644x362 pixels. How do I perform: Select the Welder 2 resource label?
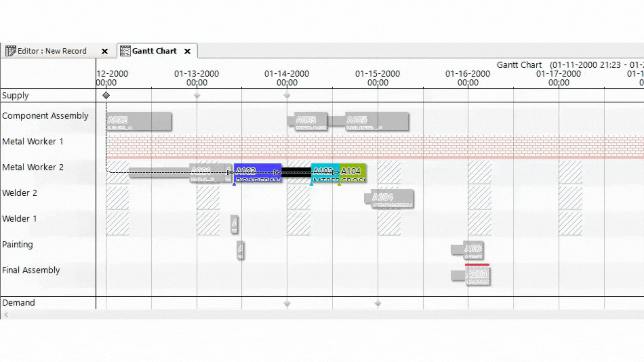[x=19, y=193]
